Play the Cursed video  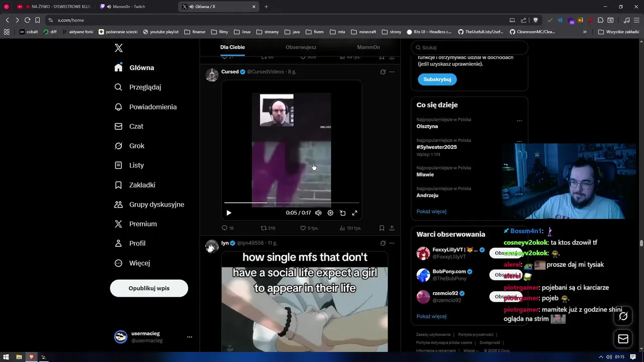pos(229,213)
